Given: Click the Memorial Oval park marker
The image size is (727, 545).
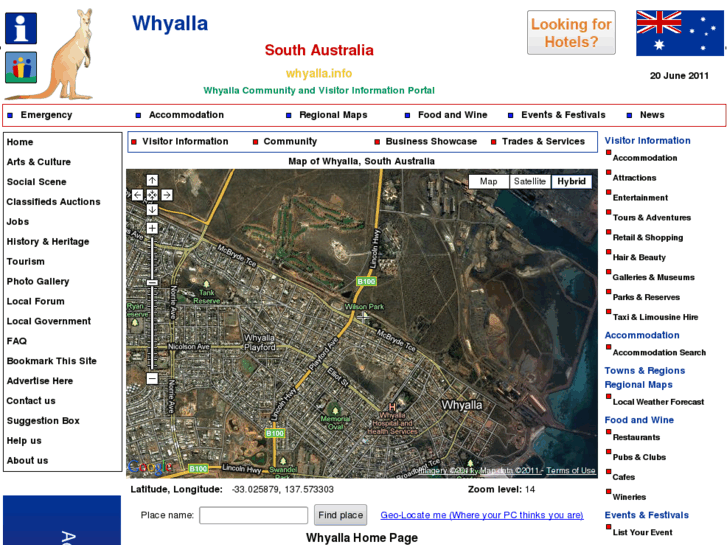Looking at the screenshot, I should click(x=335, y=410).
